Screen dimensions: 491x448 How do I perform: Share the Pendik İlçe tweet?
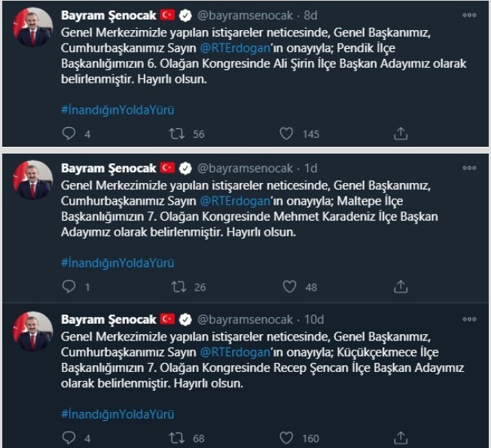(x=401, y=134)
